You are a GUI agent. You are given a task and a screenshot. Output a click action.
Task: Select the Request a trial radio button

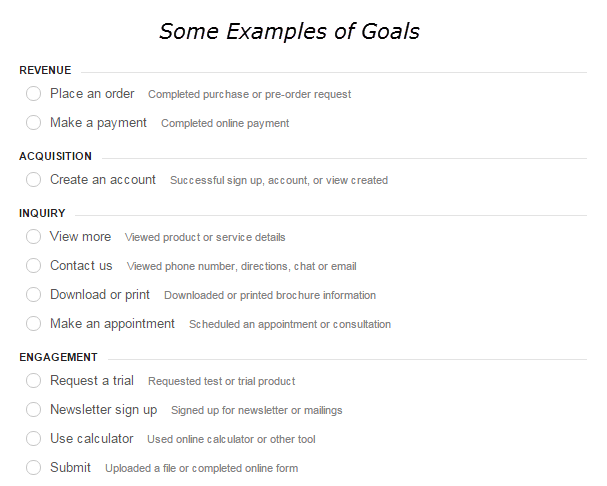[33, 381]
